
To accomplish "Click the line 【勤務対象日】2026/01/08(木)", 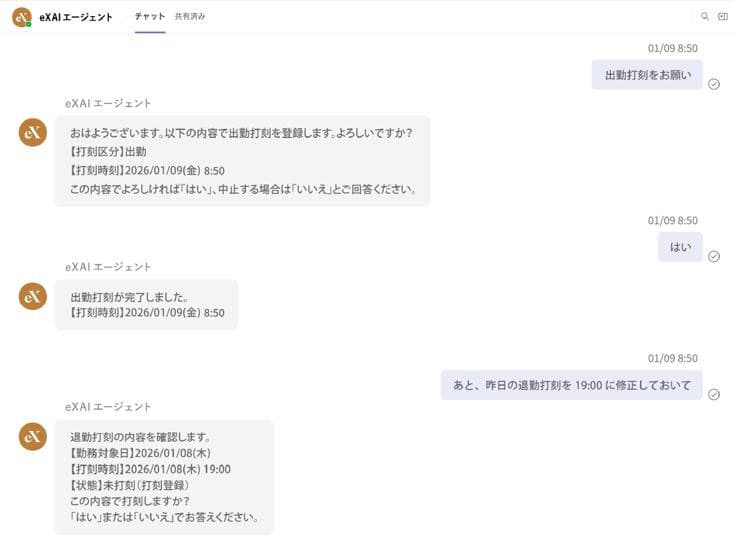I will click(x=140, y=453).
